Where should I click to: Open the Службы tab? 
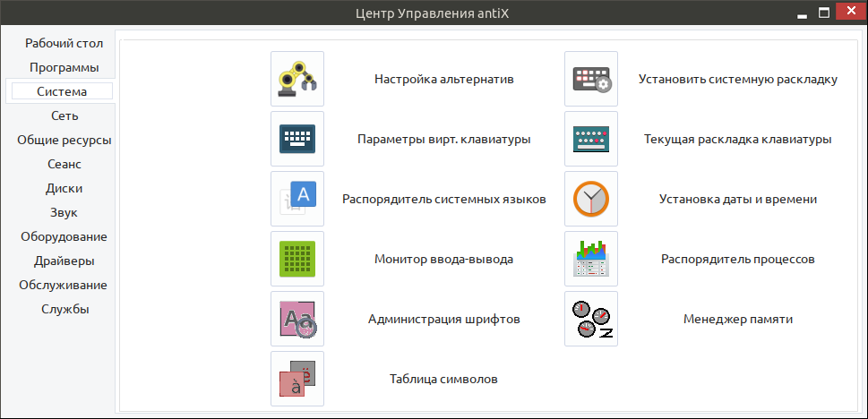click(x=64, y=310)
